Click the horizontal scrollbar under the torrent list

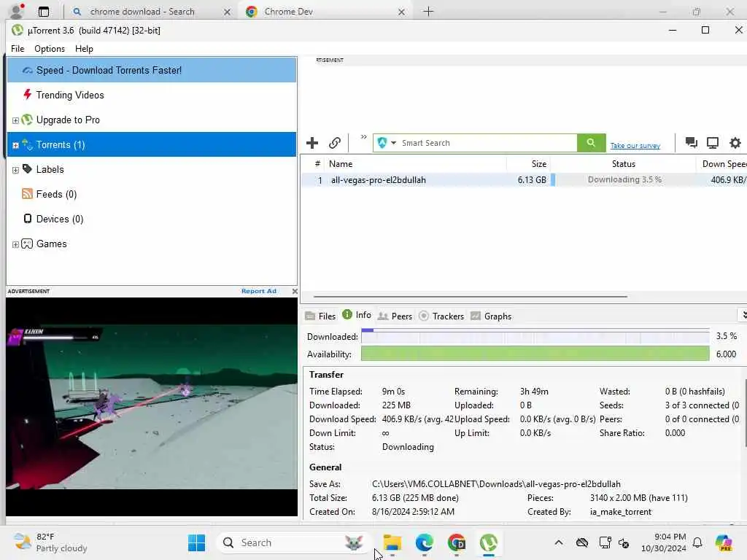(x=471, y=296)
